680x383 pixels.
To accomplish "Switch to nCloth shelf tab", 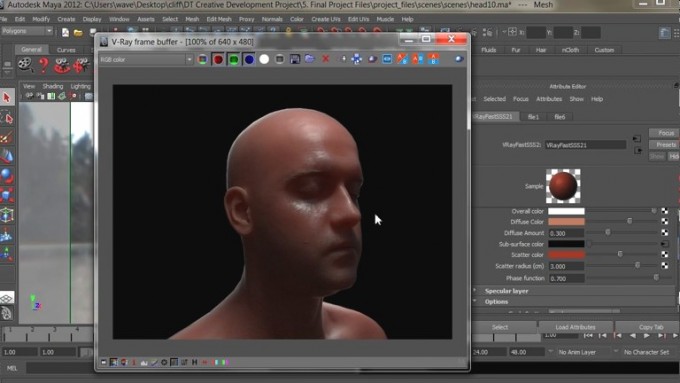I will [570, 50].
